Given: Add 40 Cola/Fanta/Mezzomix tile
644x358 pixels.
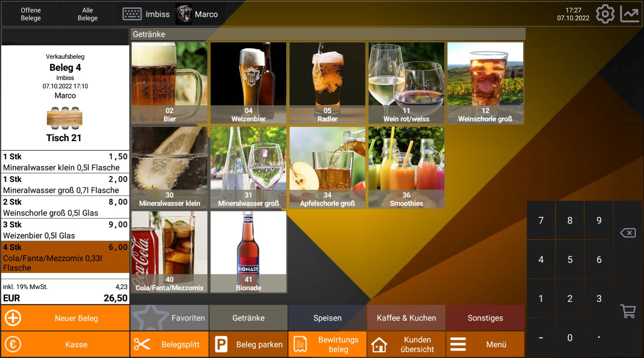Looking at the screenshot, I should click(x=170, y=252).
